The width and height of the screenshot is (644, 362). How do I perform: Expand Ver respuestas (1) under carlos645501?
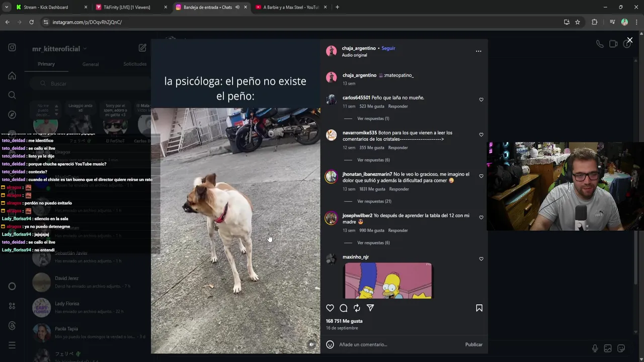pyautogui.click(x=373, y=119)
